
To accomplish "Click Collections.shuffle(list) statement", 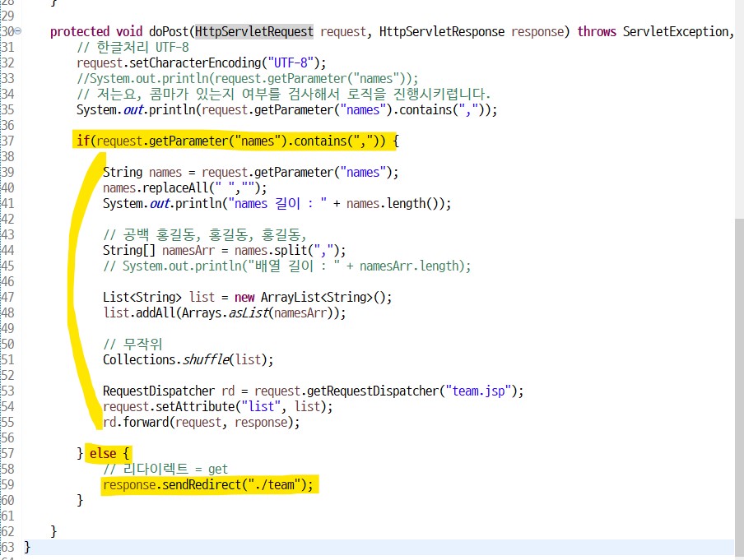I will point(188,360).
